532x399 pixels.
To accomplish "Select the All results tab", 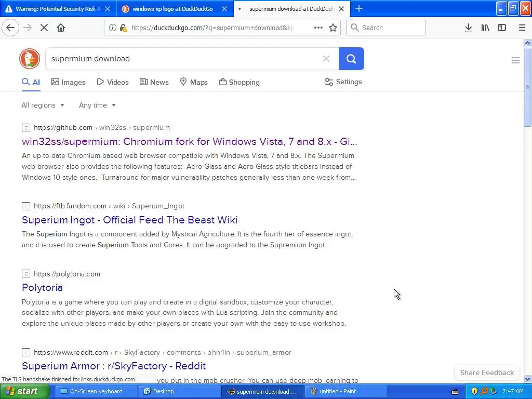I will click(x=31, y=82).
